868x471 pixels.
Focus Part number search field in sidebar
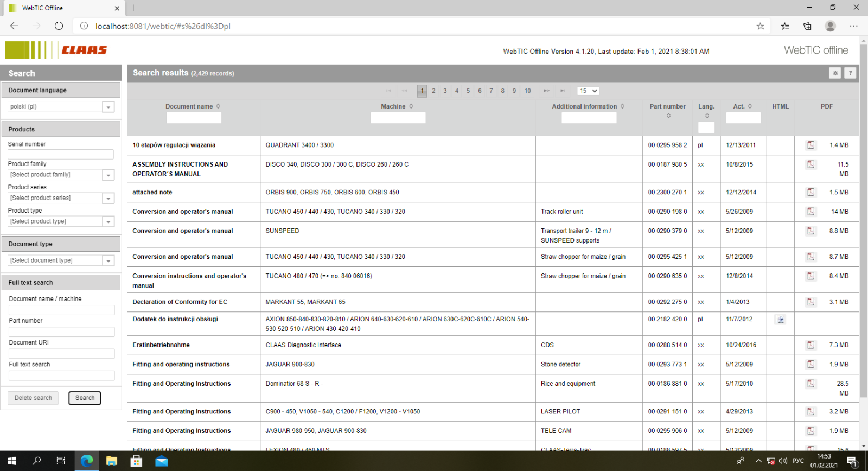62,332
